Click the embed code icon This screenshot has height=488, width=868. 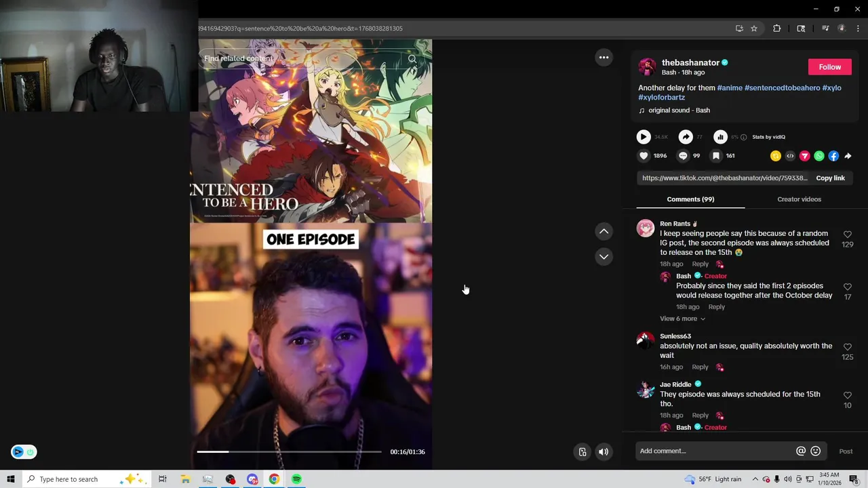pyautogui.click(x=790, y=156)
